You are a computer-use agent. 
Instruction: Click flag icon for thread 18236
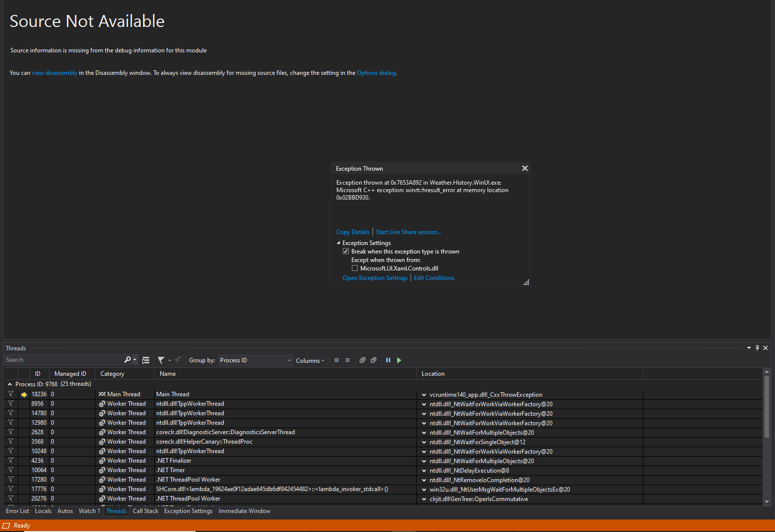(10, 394)
